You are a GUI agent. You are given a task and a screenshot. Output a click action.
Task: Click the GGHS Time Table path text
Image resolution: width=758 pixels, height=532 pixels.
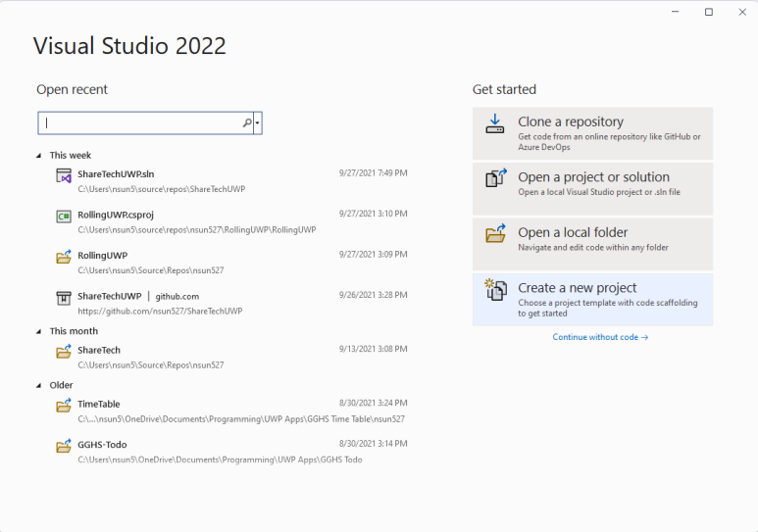(x=241, y=419)
